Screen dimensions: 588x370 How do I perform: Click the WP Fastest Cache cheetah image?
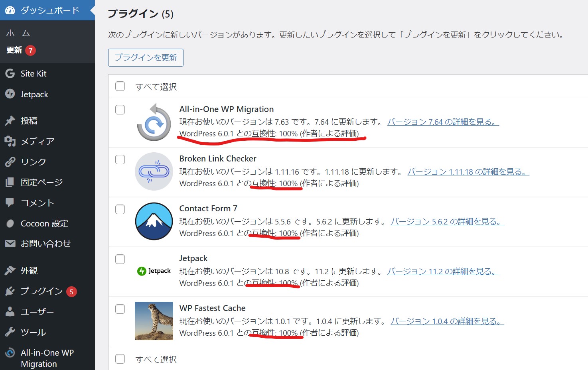[154, 321]
